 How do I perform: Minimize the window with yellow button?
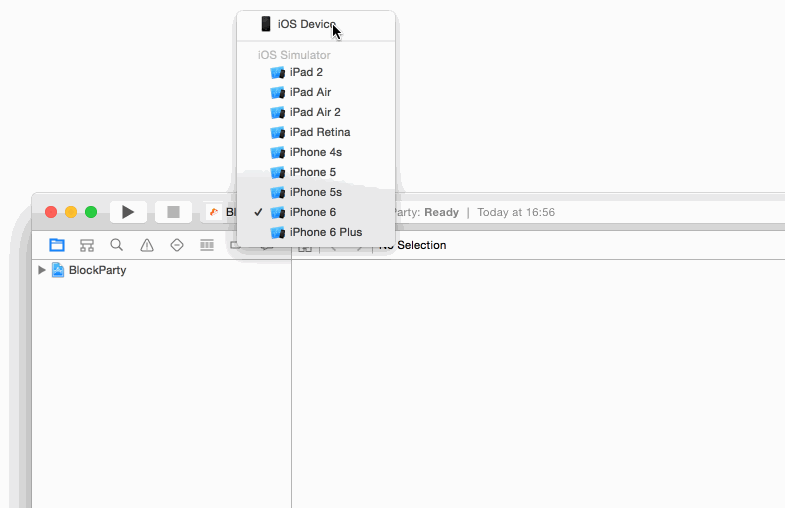(x=71, y=212)
